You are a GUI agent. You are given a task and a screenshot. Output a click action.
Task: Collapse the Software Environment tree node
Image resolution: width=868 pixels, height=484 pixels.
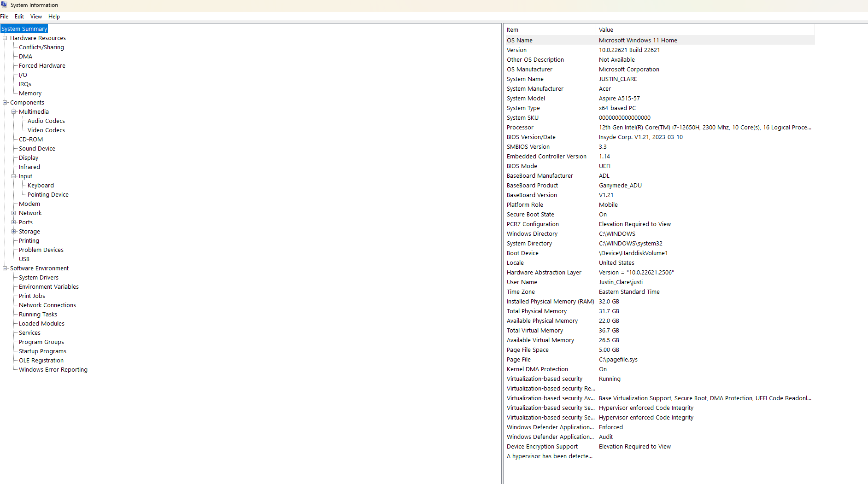[x=5, y=268]
